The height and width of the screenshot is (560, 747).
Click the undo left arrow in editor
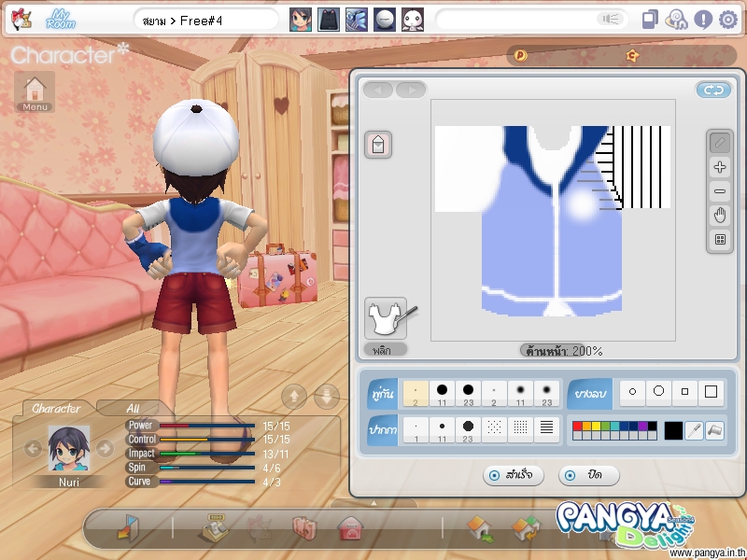click(378, 90)
